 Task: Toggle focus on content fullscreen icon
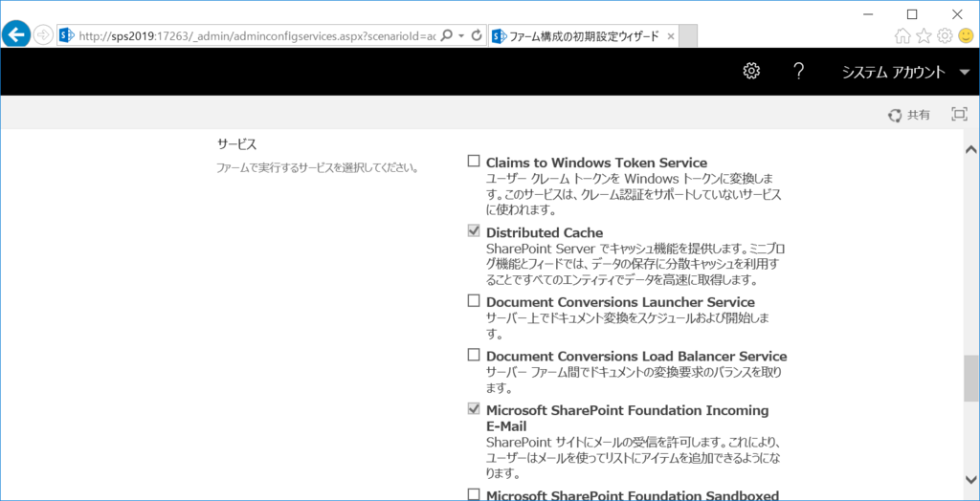[x=959, y=114]
